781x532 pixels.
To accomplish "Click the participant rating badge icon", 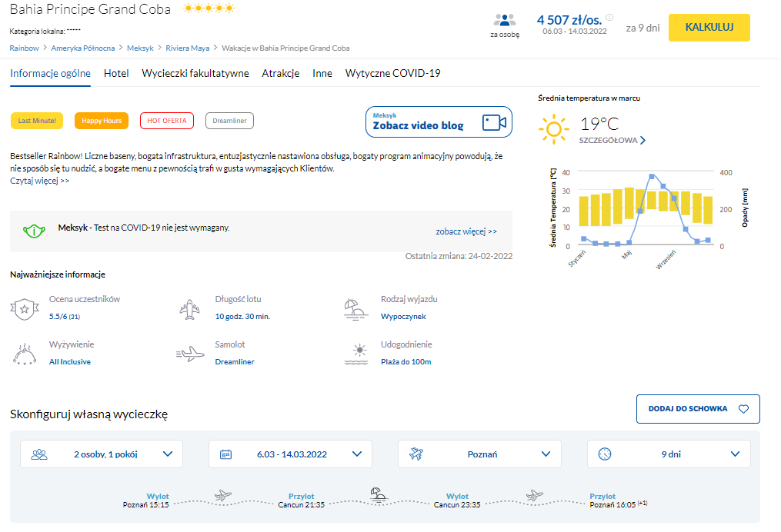I will point(24,308).
